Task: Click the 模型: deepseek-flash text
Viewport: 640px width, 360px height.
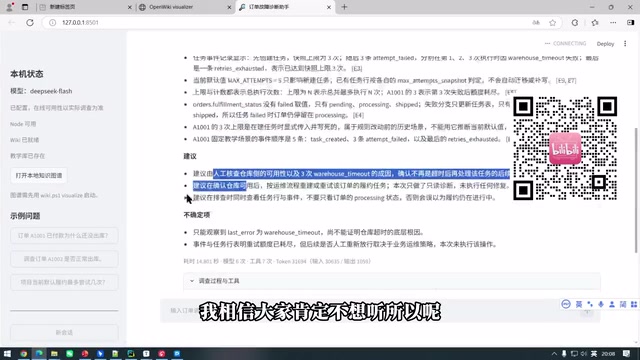Action: pyautogui.click(x=41, y=91)
